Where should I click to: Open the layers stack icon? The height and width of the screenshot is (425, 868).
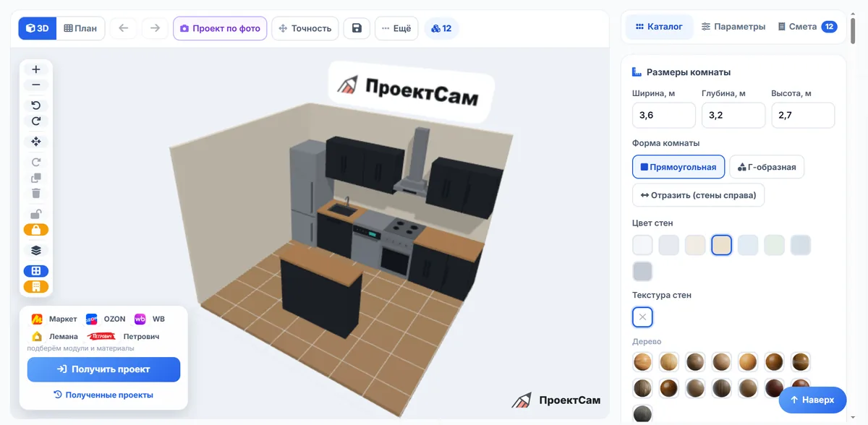coord(36,250)
